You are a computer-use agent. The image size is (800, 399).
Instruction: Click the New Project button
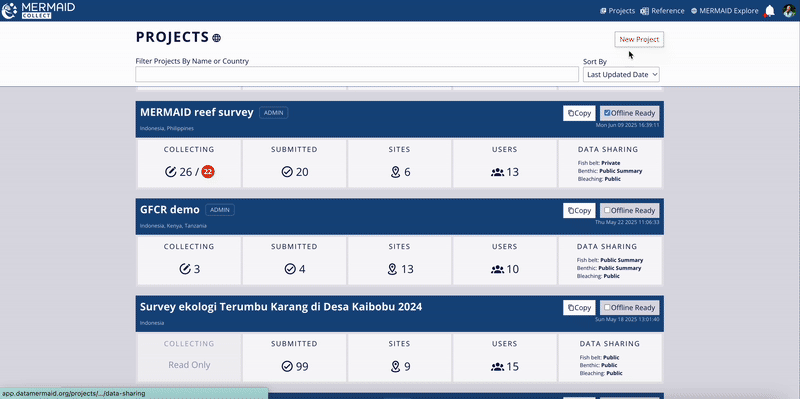[639, 39]
